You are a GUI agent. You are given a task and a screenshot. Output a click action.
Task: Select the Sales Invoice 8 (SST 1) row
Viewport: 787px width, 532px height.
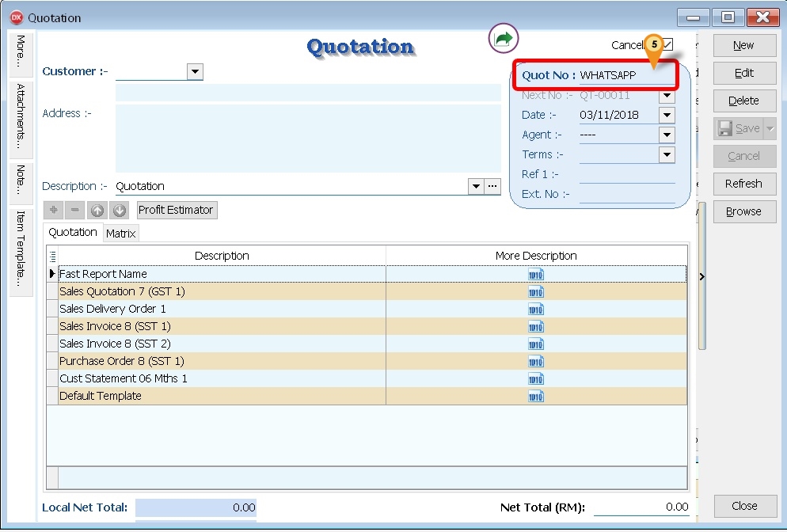click(222, 327)
